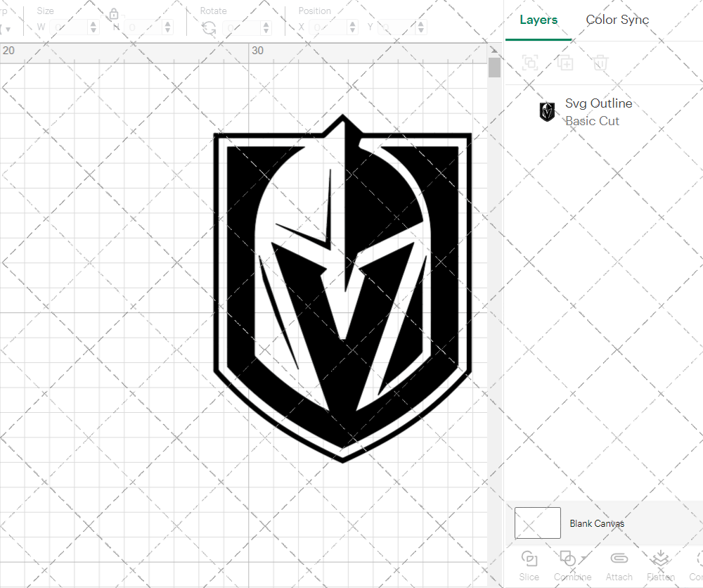Switch to the Layers tab
Image resolution: width=703 pixels, height=588 pixels.
(x=538, y=20)
